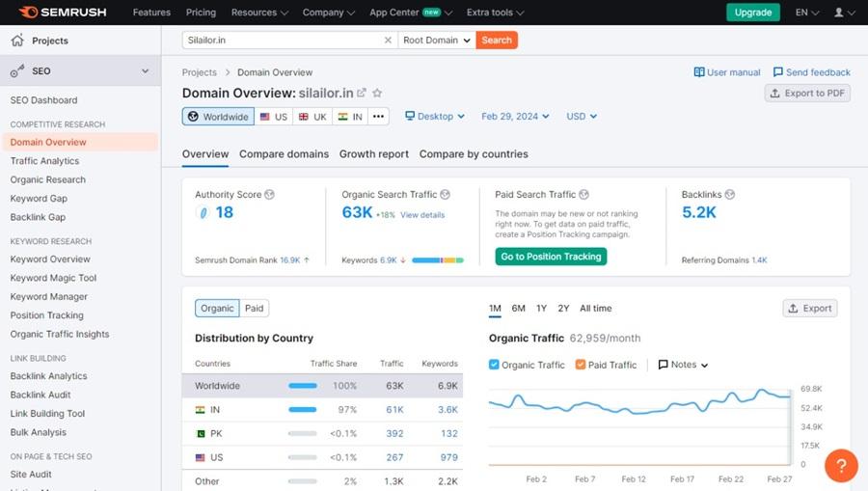Click the US flag in country table
The width and height of the screenshot is (868, 491).
point(201,457)
